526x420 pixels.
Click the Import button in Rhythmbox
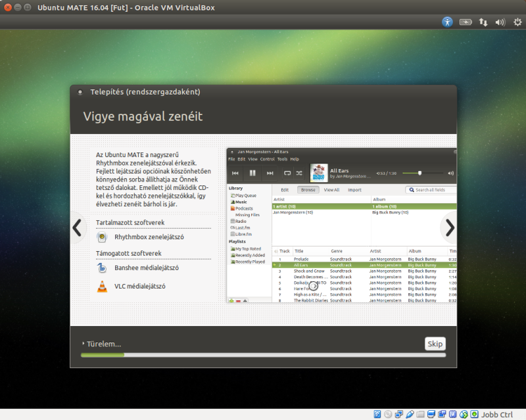coord(354,190)
